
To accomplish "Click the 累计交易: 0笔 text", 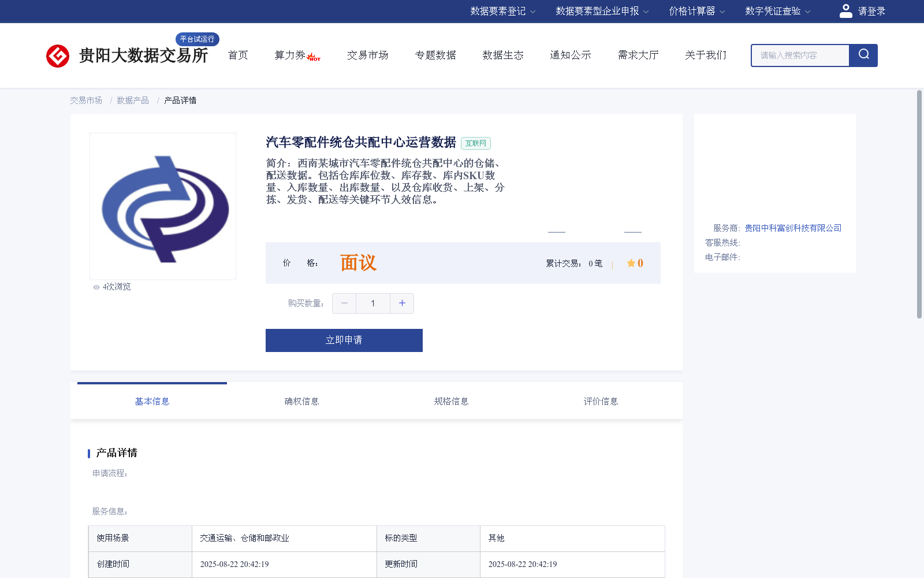I will click(574, 264).
